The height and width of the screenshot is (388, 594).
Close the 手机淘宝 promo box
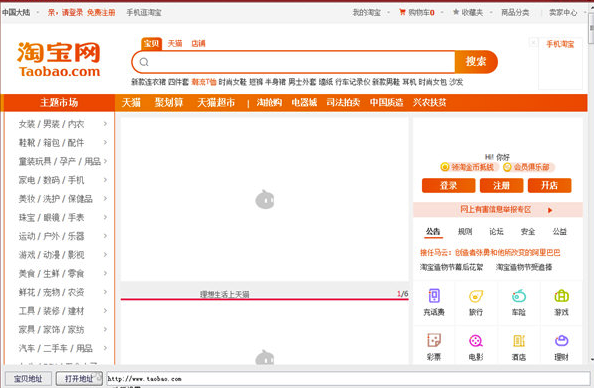[533, 42]
